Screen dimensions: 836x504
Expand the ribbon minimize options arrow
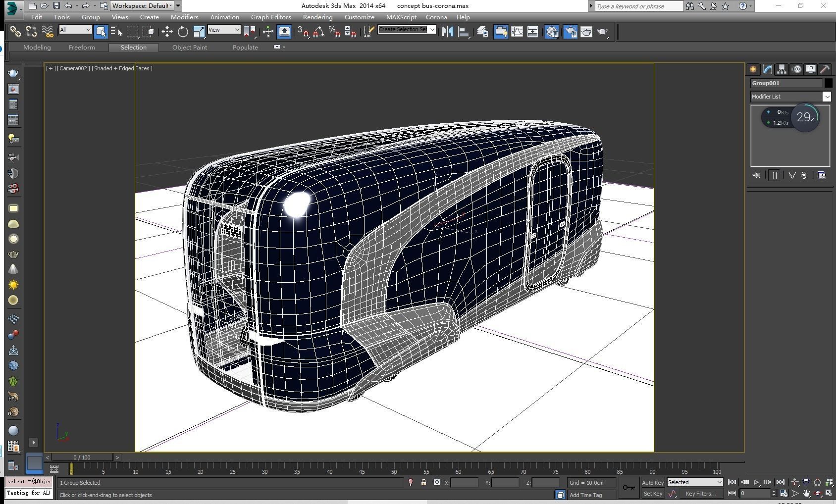click(x=284, y=47)
